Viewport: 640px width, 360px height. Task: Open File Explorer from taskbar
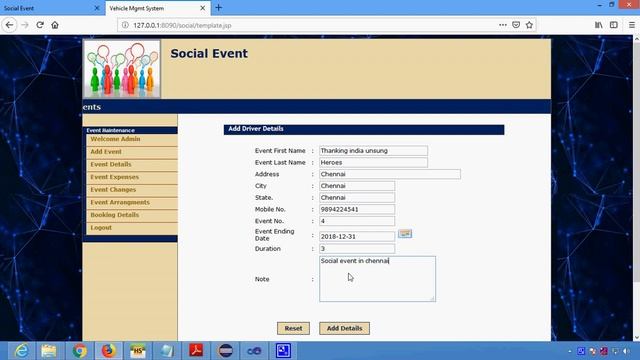(49, 351)
